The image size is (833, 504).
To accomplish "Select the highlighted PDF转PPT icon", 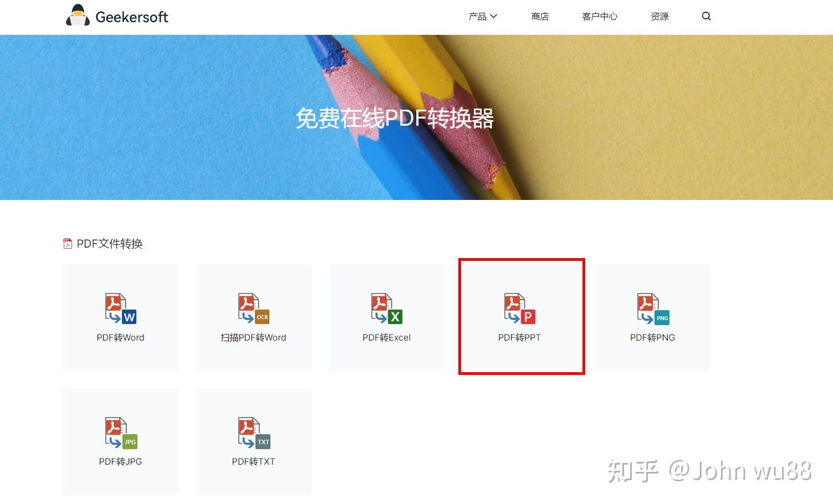I will 520,309.
